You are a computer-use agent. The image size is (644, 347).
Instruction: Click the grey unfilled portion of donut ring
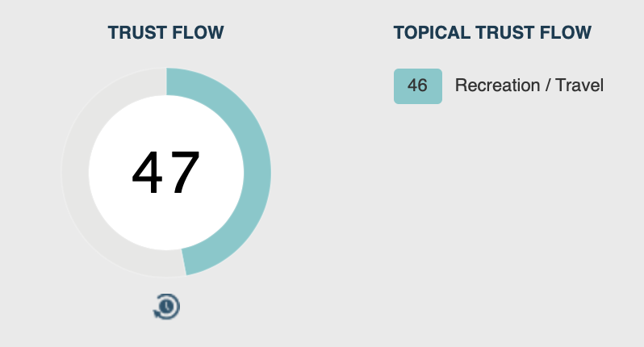pyautogui.click(x=75, y=173)
